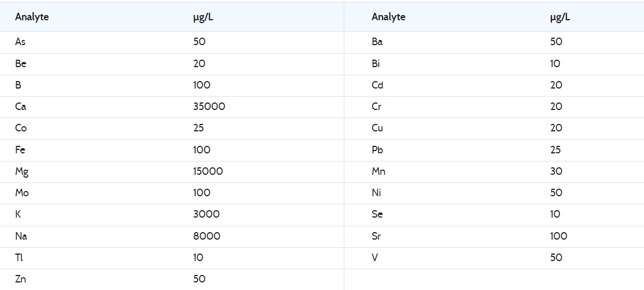Click the Mg value 15000

pyautogui.click(x=208, y=171)
